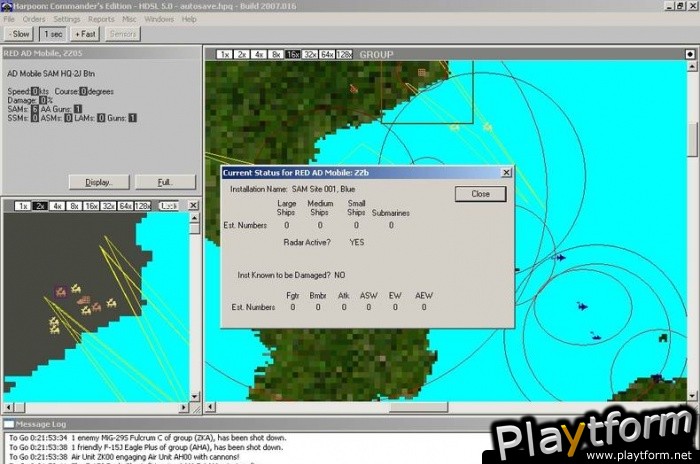Click main map vertical scrollbar up arrow
This screenshot has height=464, width=700.
point(692,67)
